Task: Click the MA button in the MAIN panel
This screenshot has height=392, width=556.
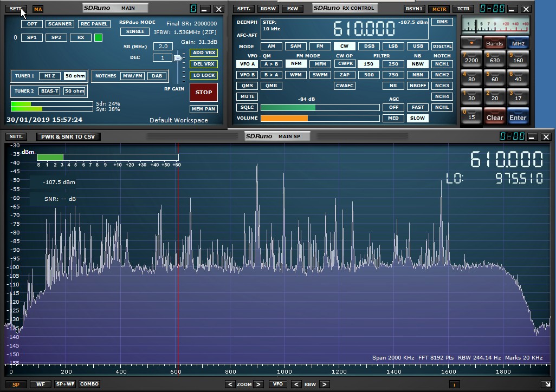Action: pyautogui.click(x=38, y=9)
